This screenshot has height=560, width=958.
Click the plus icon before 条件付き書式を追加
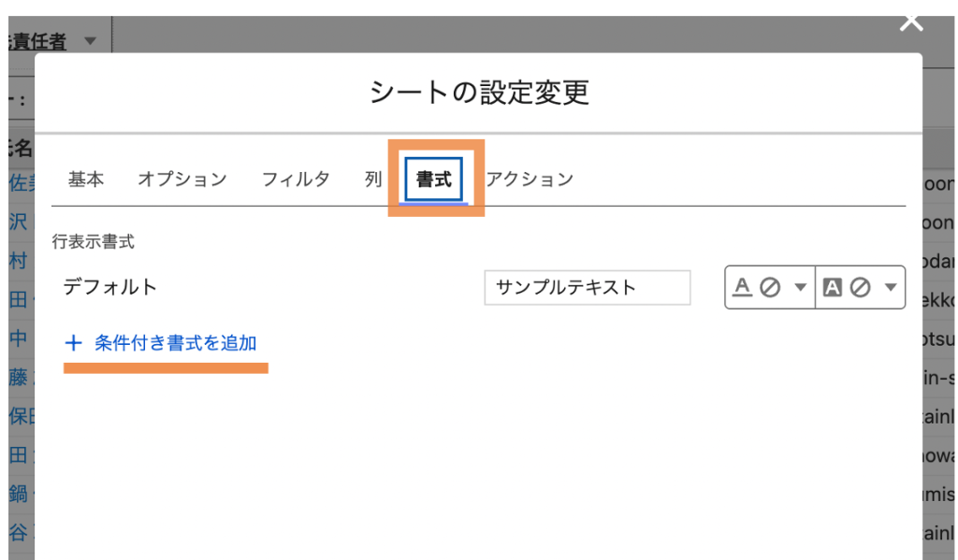point(73,343)
